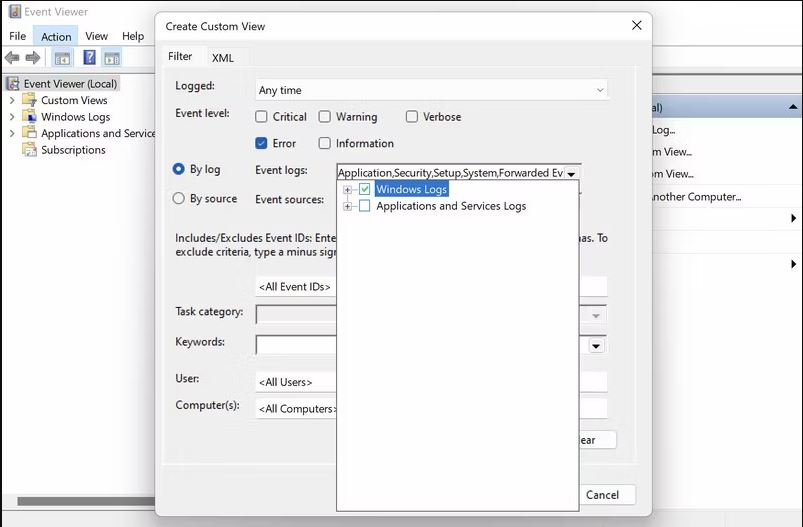Screen dimensions: 803x527
Task: Uncheck the Error event level checkbox
Action: 261,143
